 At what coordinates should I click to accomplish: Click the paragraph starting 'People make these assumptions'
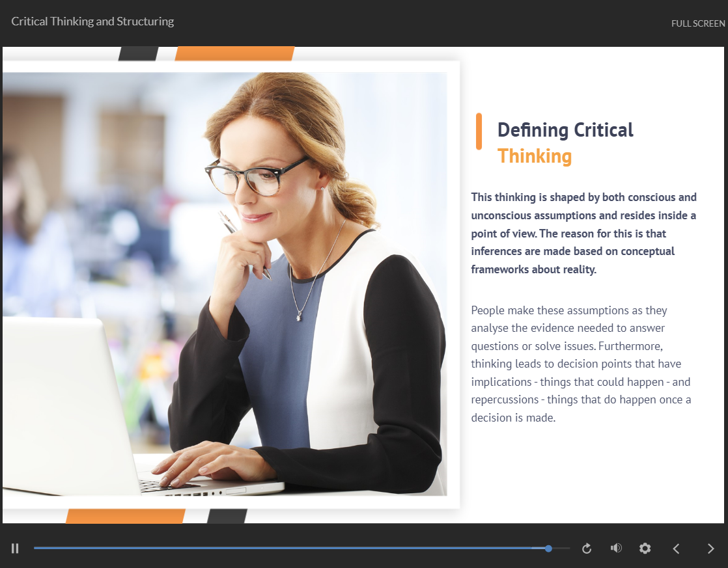pos(581,364)
